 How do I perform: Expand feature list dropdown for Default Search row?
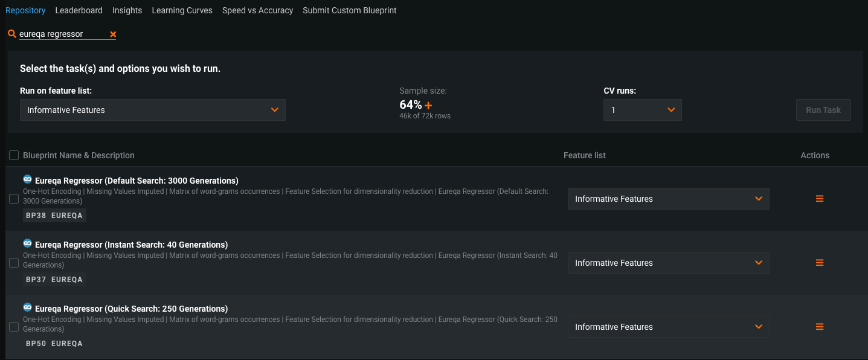click(x=668, y=199)
